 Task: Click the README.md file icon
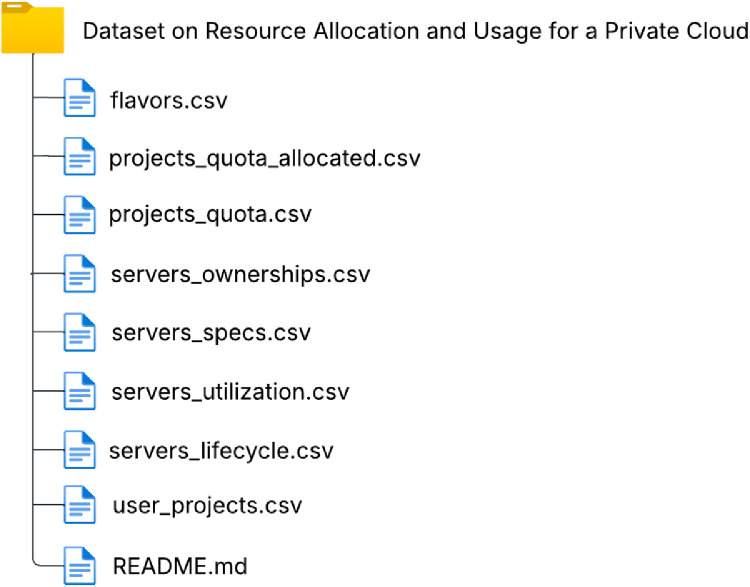[x=79, y=565]
